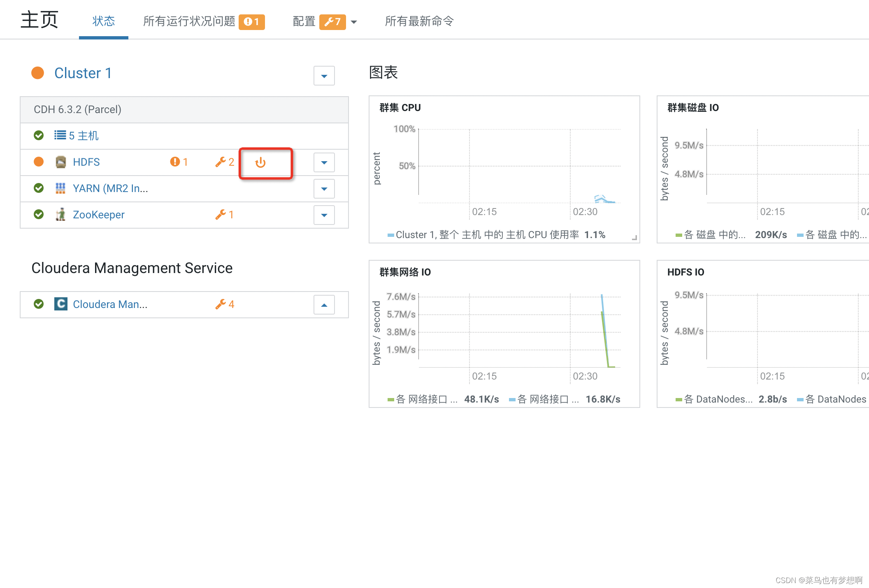Open the HDFS health warning count 1

[179, 162]
